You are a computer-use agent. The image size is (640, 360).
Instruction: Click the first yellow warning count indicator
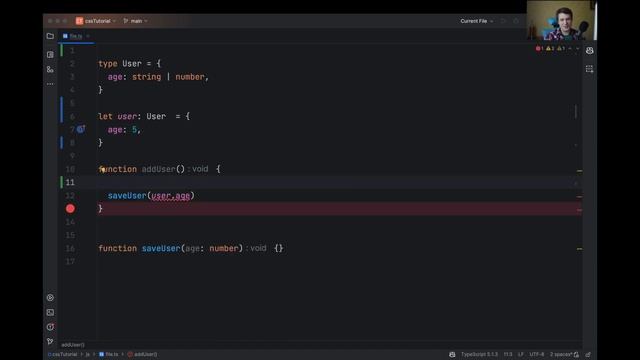[x=550, y=49]
